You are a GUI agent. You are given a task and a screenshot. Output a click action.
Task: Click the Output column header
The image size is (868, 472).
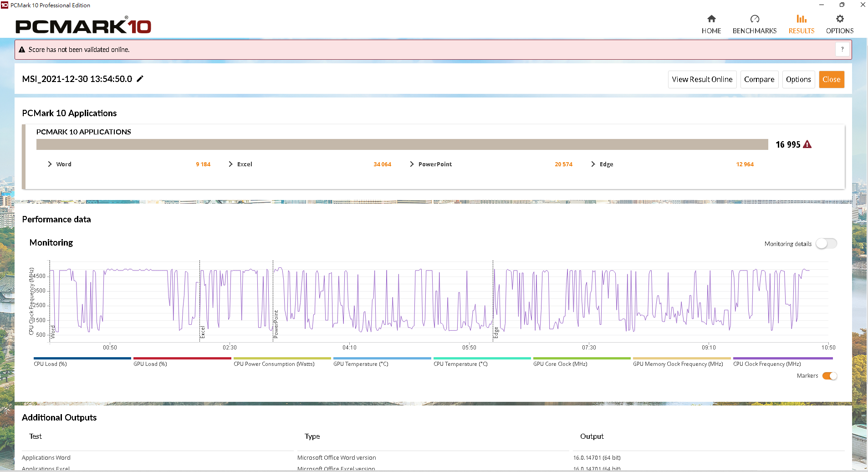pyautogui.click(x=592, y=436)
